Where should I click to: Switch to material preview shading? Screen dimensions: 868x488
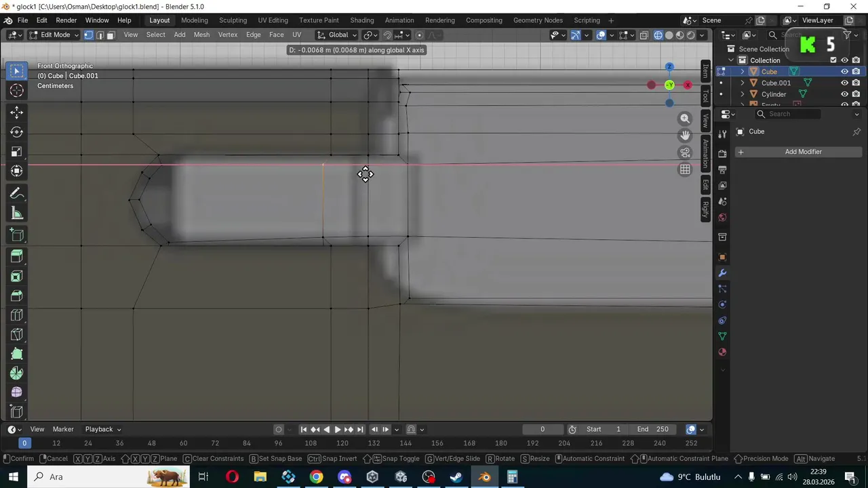[x=680, y=35]
